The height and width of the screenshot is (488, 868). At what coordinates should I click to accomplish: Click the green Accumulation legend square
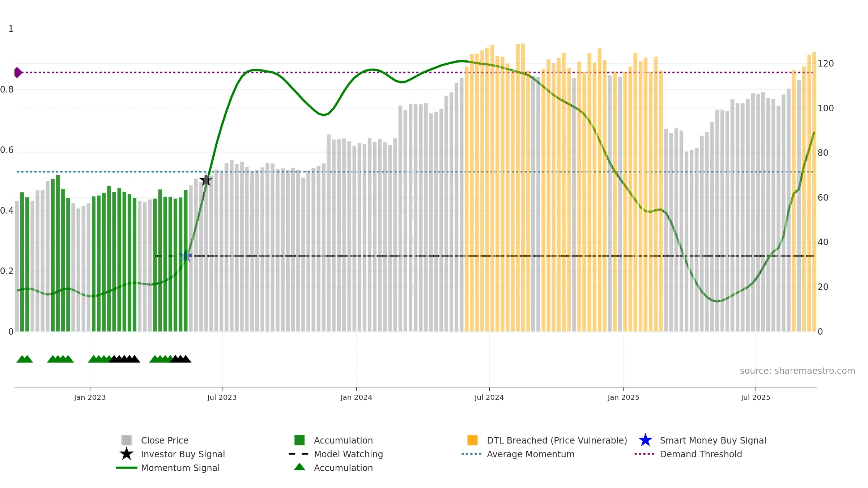(x=299, y=440)
